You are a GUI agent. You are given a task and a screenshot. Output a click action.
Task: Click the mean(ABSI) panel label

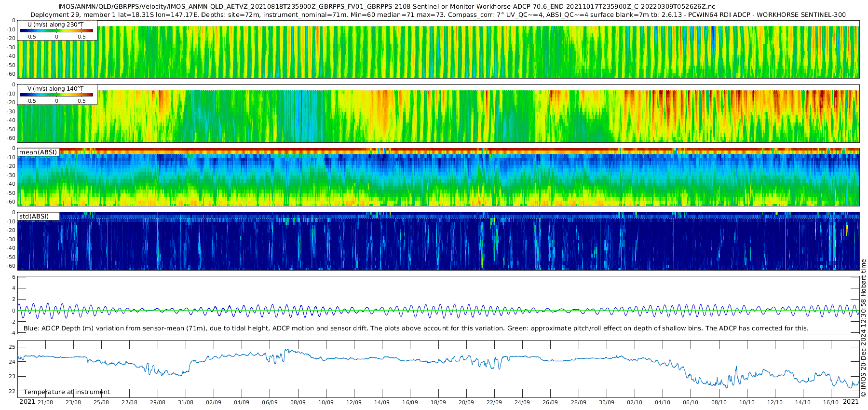click(38, 152)
